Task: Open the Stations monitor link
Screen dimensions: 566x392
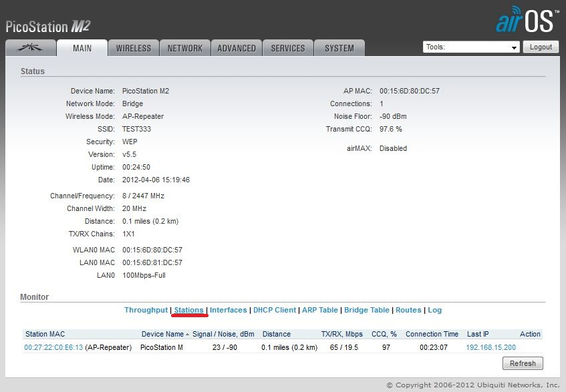Action: tap(188, 310)
